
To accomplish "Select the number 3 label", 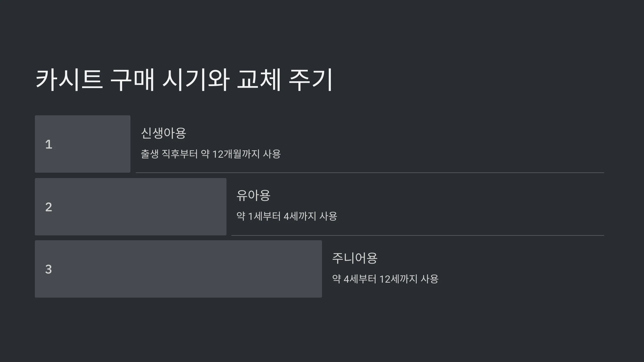I will click(49, 269).
